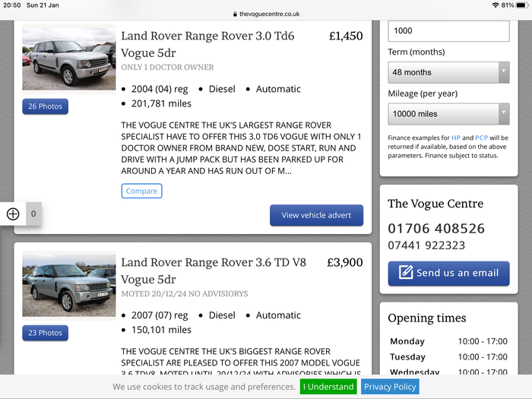Open 23 Photos for the 2007 Range Rover
532x399 pixels.
45,333
